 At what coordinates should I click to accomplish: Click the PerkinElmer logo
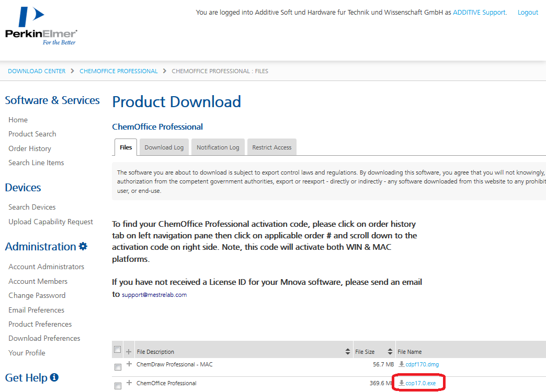(41, 26)
